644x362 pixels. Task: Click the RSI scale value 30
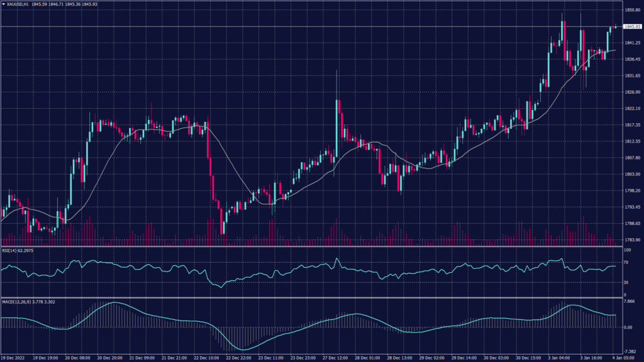(x=626, y=283)
